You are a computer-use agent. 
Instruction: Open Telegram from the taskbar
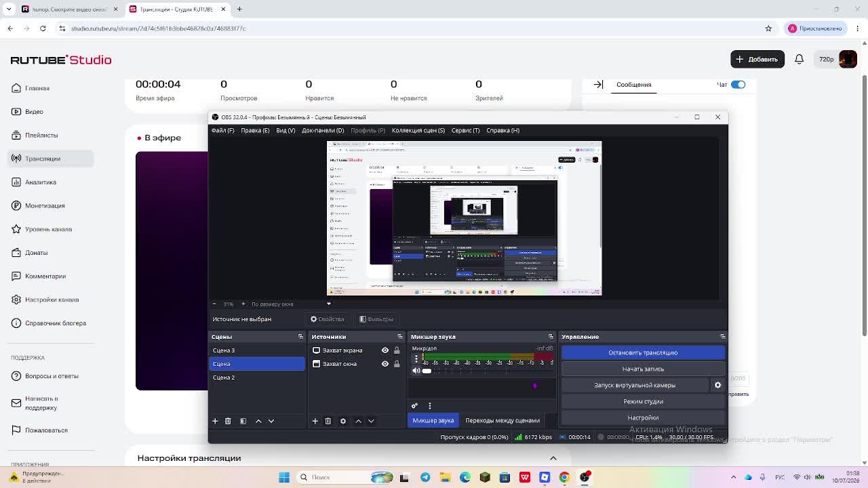(425, 477)
